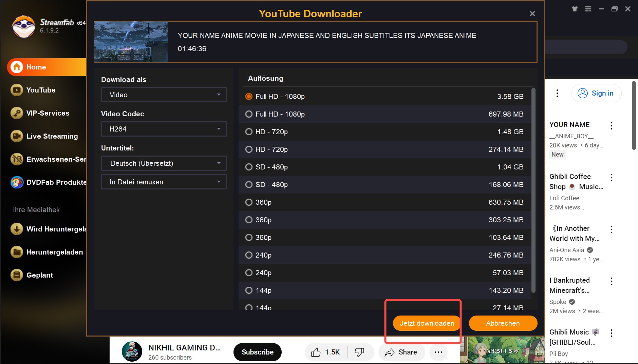Select HD 720p 274.14 MB option
This screenshot has height=364, width=638.
point(385,149)
